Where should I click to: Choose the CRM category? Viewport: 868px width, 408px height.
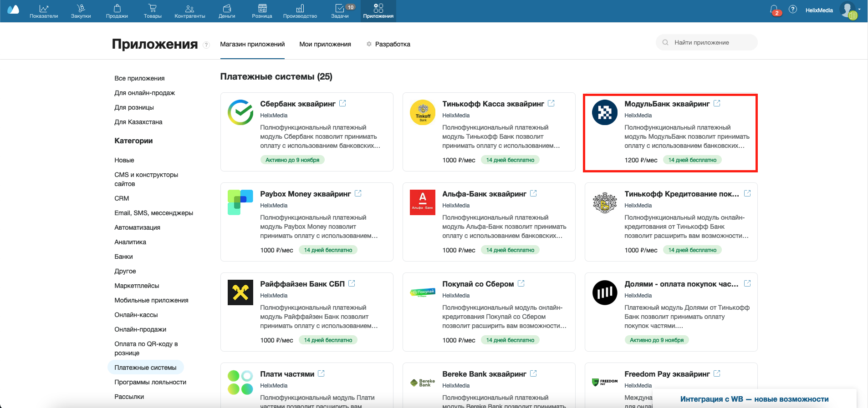point(122,198)
